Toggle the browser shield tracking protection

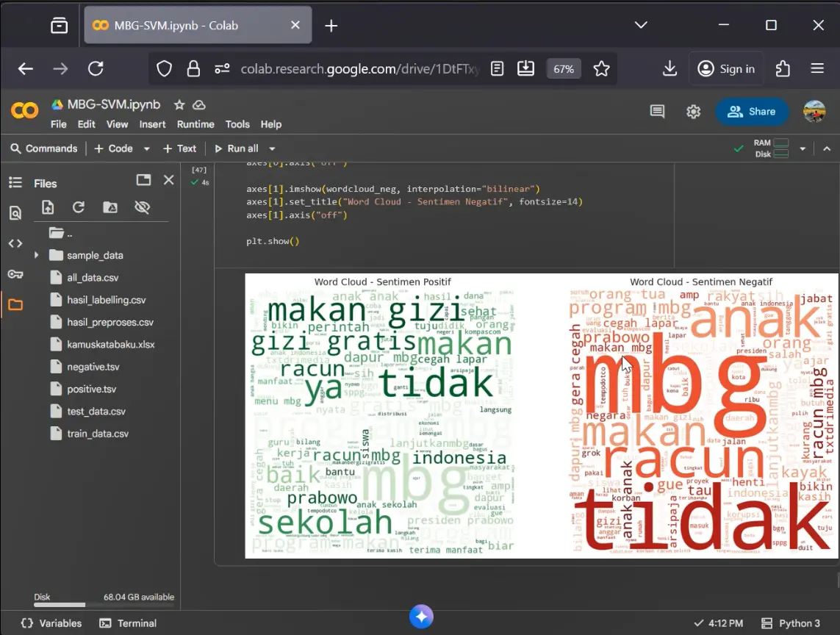(163, 68)
